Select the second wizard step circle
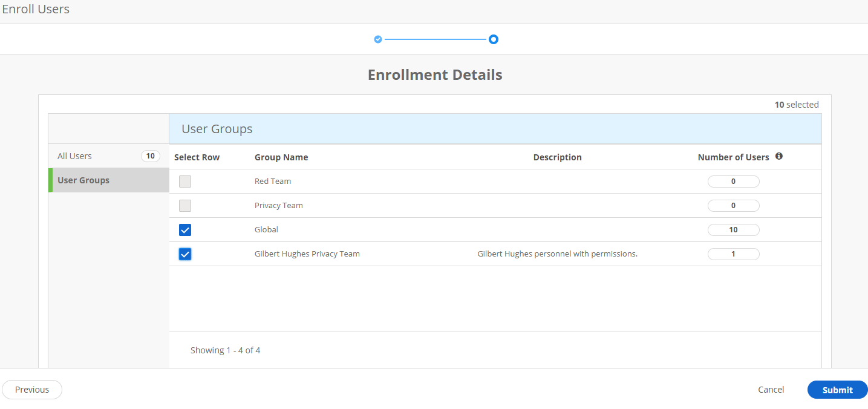 tap(494, 39)
